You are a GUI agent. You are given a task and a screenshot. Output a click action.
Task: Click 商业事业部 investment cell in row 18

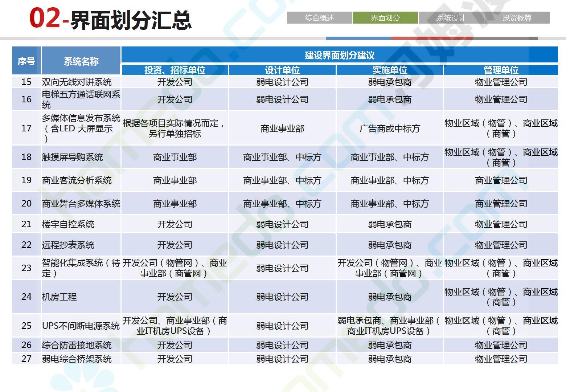click(175, 157)
